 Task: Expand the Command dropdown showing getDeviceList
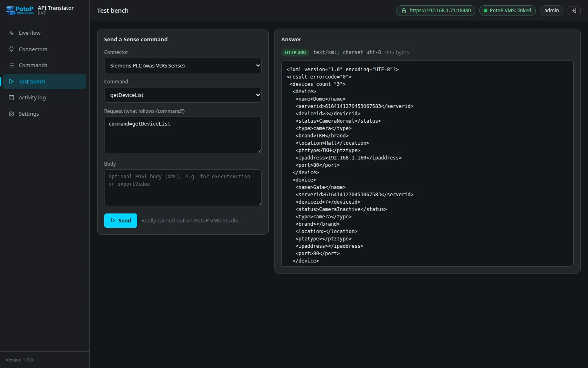click(183, 95)
